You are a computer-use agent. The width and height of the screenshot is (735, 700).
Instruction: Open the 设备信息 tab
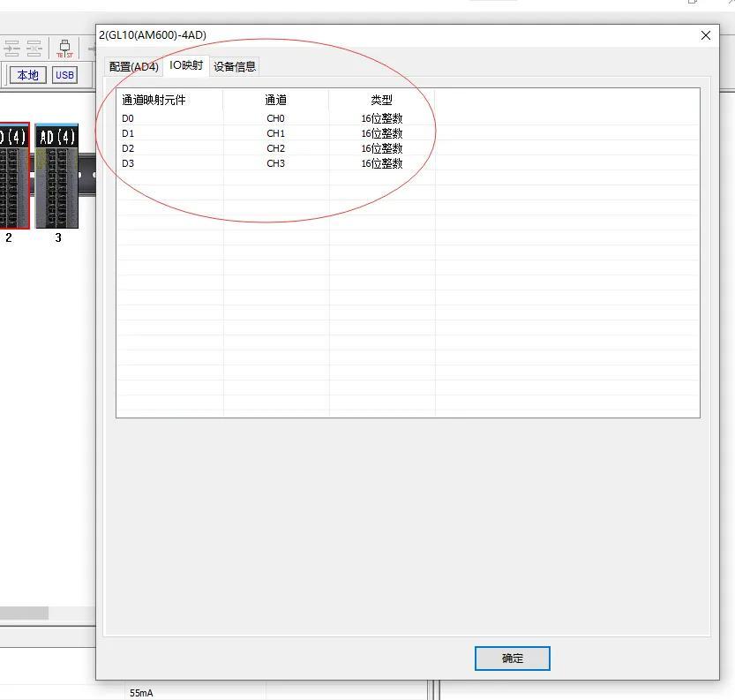pos(235,66)
